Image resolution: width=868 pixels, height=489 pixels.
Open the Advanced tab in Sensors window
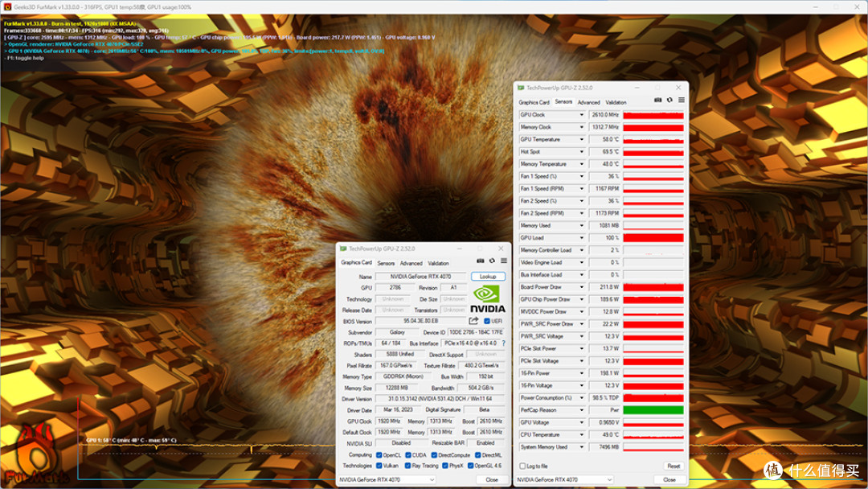tap(588, 102)
